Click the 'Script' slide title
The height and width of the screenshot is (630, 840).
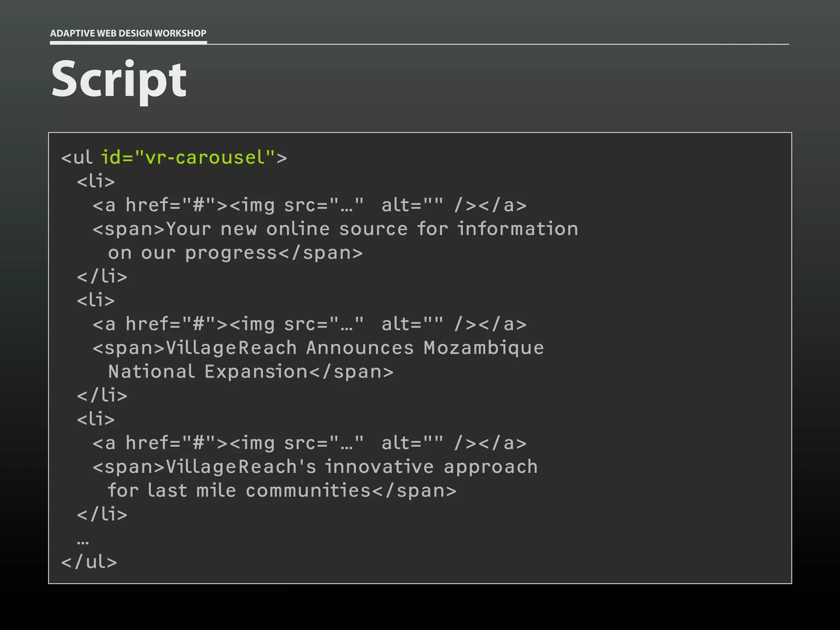[x=119, y=80]
